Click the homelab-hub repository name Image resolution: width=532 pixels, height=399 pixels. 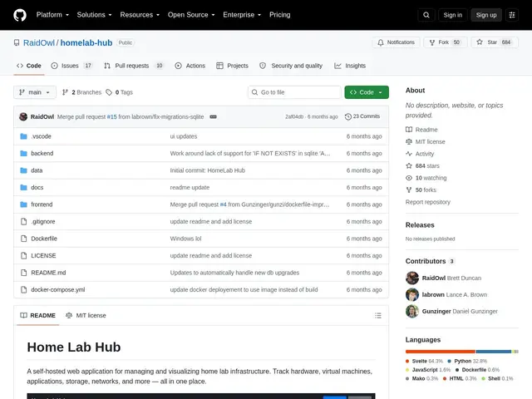pos(86,42)
